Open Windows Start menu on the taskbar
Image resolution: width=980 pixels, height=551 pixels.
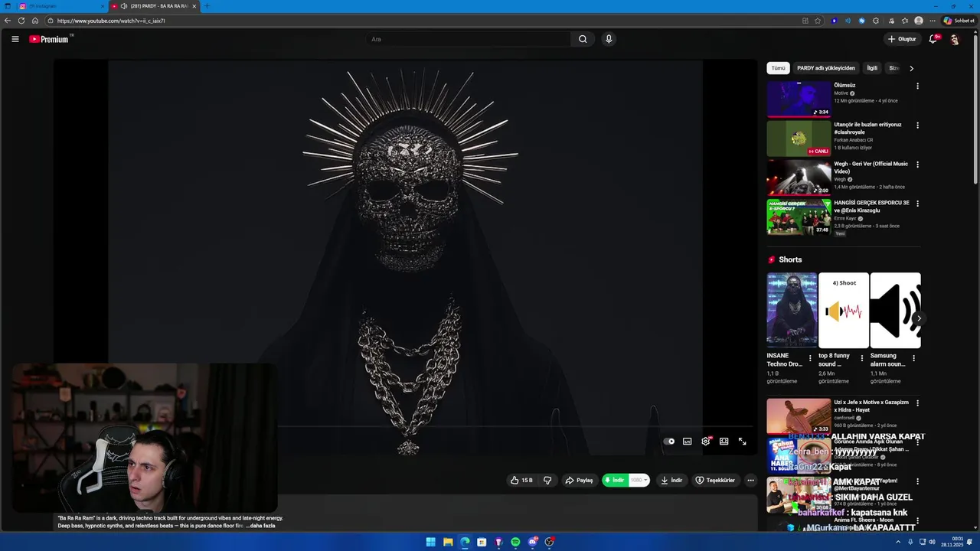click(431, 542)
